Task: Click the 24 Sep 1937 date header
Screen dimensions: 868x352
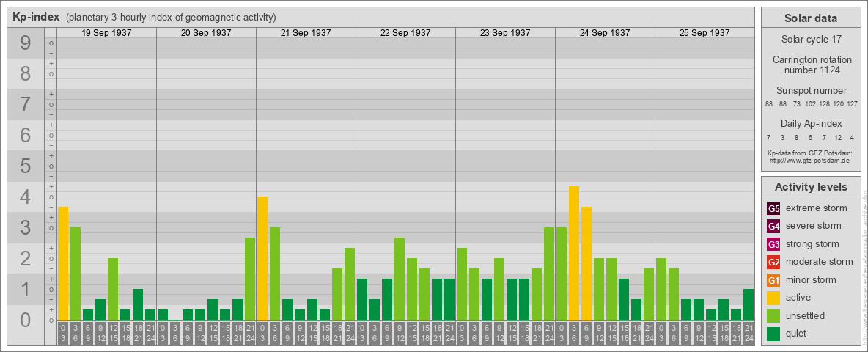Action: (x=605, y=33)
